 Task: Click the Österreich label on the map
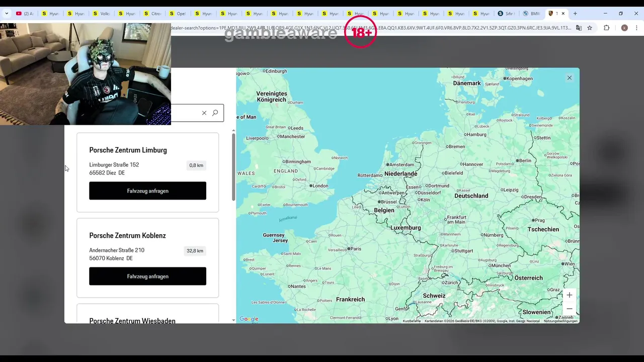(x=528, y=278)
